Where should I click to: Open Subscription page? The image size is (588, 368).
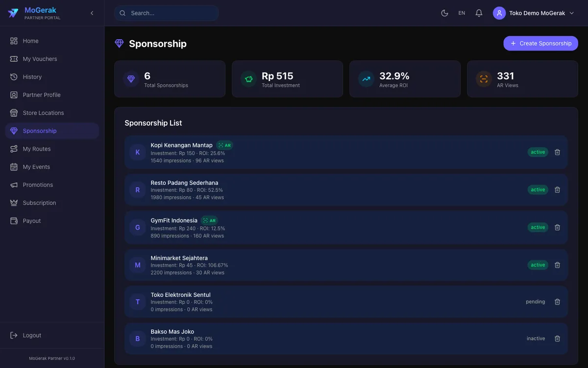pos(52,203)
